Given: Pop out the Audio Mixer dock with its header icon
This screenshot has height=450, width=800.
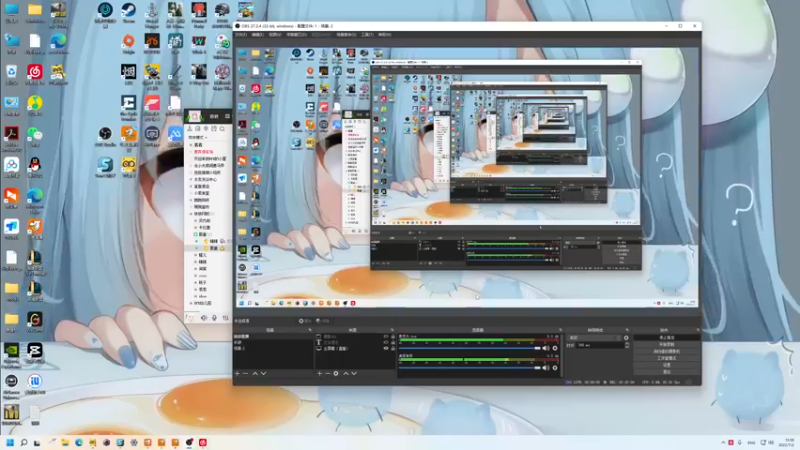Looking at the screenshot, I should point(560,330).
